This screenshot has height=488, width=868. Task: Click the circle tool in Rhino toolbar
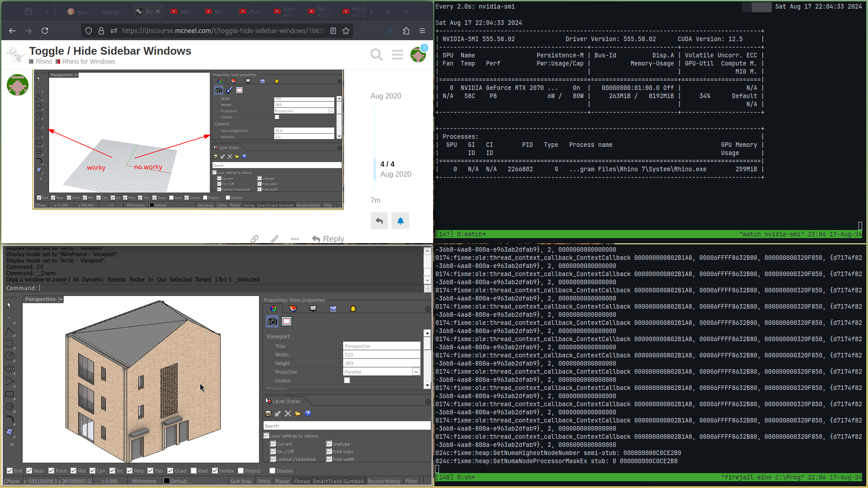pos(9,356)
